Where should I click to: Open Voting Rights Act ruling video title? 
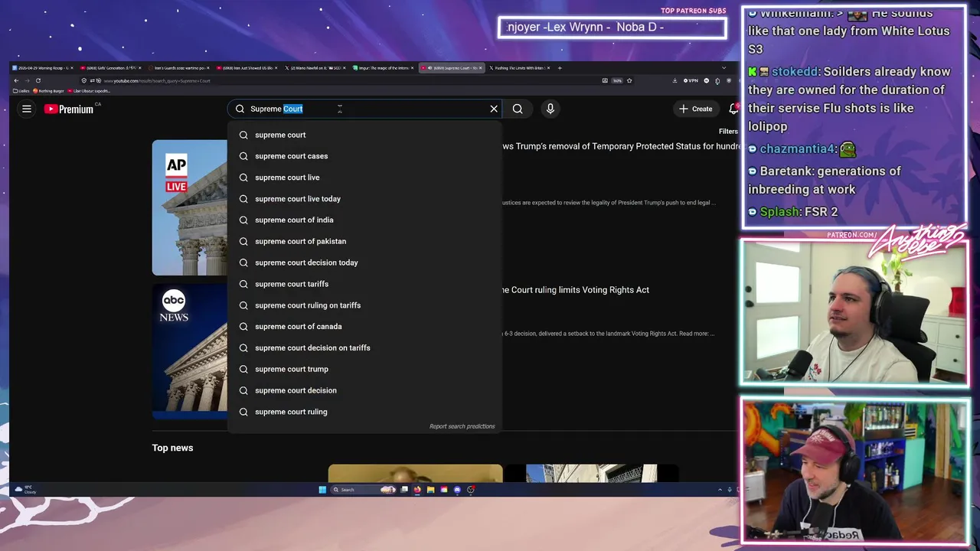click(x=575, y=290)
